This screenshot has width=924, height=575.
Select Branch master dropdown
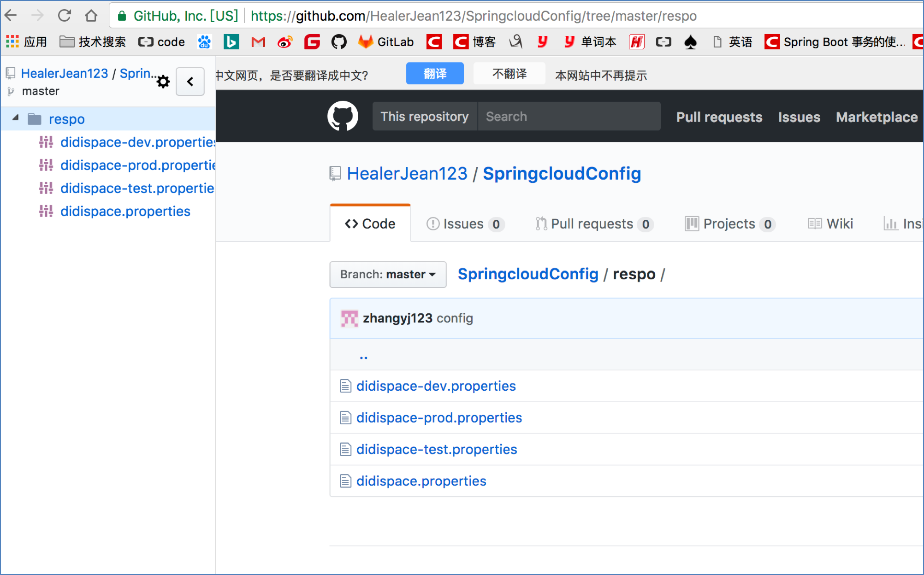point(386,274)
